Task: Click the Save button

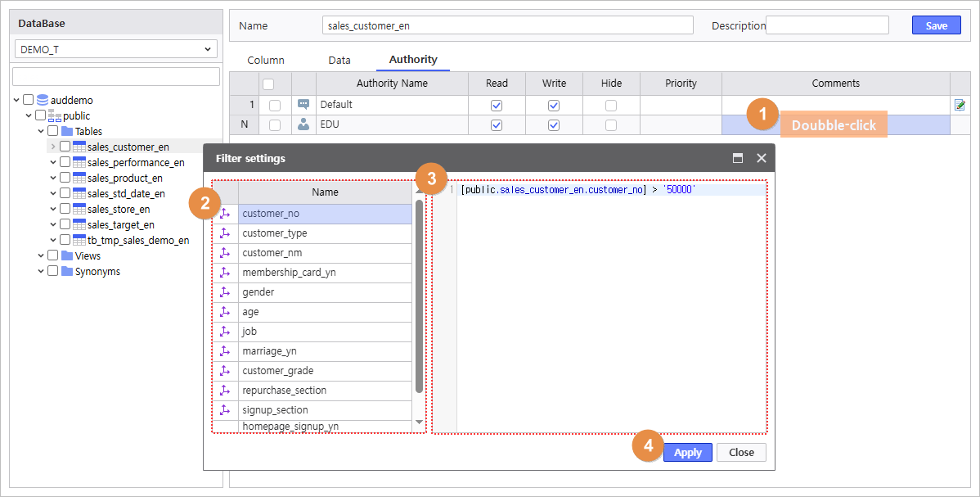Action: (x=936, y=25)
